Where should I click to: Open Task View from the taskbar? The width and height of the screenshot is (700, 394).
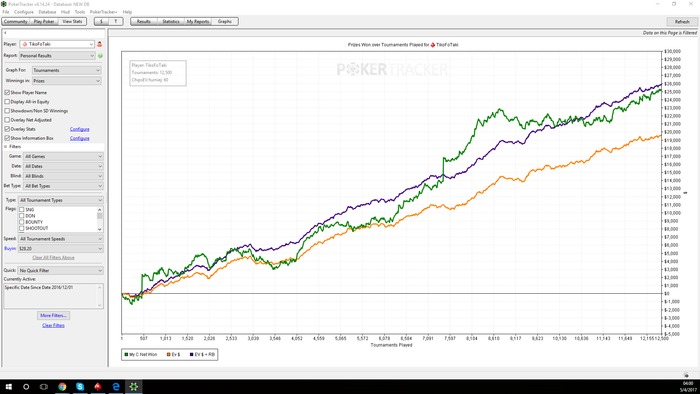pos(44,387)
